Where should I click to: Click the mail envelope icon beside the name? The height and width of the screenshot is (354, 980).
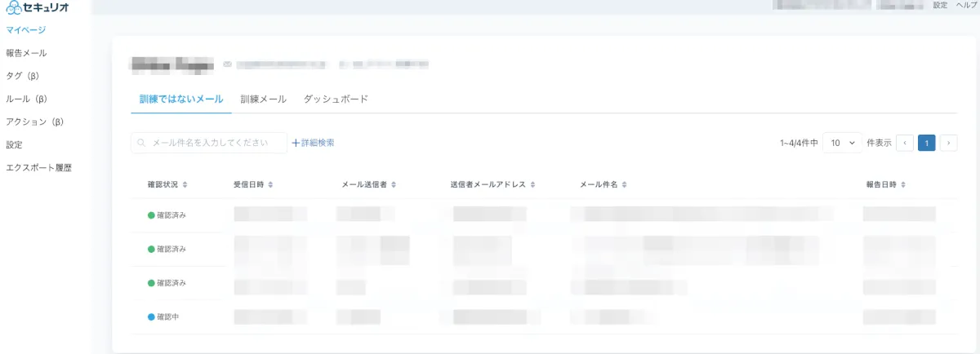click(228, 64)
